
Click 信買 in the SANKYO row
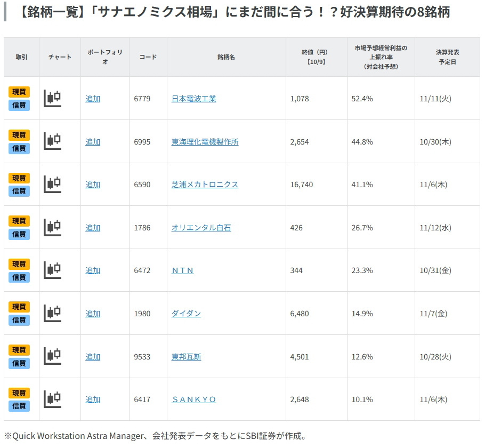coord(19,406)
